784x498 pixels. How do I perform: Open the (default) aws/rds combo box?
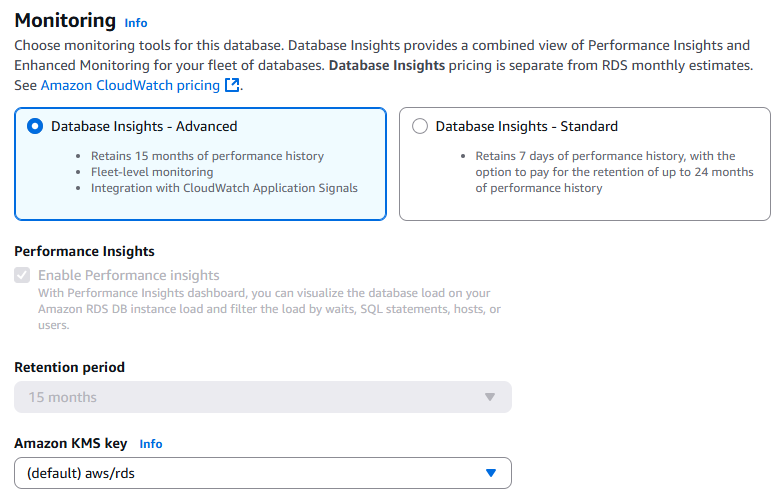(250, 473)
